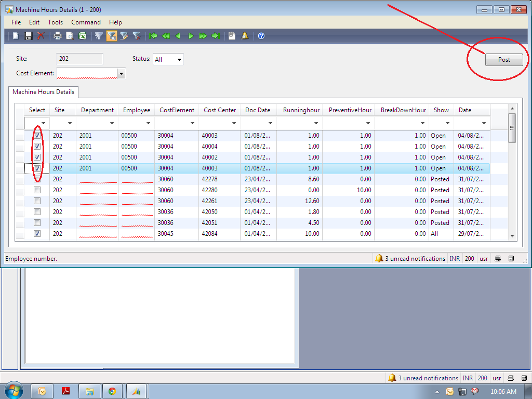Export to Microsoft Excel icon

[x=82, y=36]
